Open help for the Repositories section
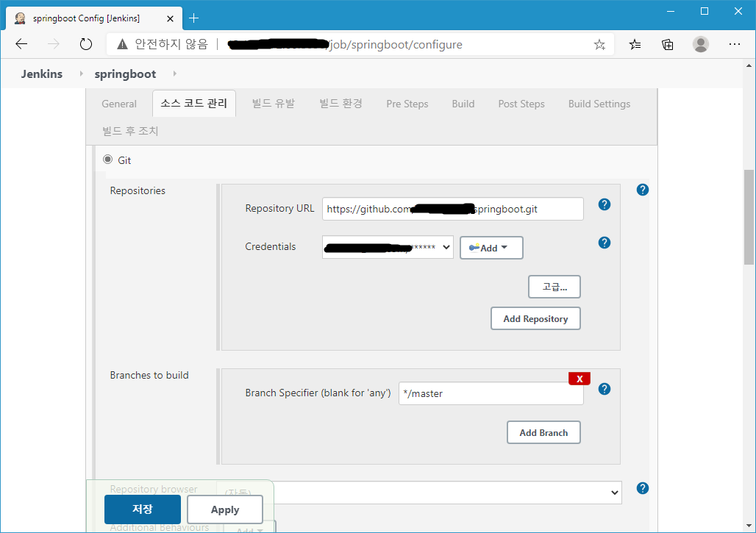 (x=642, y=190)
